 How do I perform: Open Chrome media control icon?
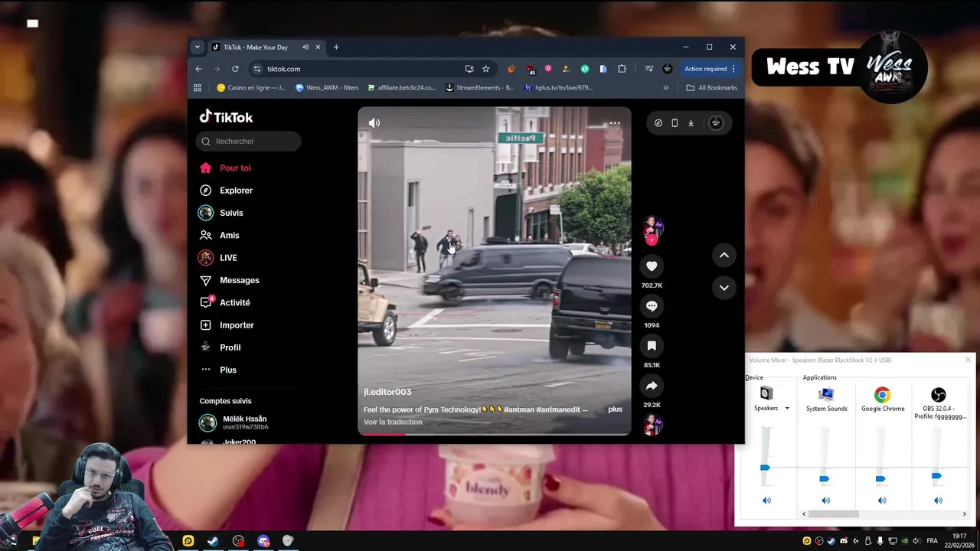(x=649, y=69)
